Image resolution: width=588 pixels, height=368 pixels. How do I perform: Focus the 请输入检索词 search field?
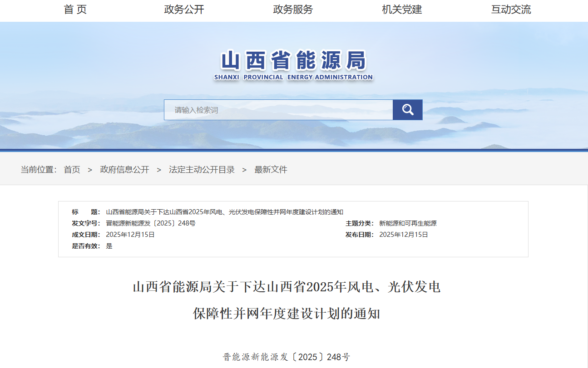coord(278,110)
